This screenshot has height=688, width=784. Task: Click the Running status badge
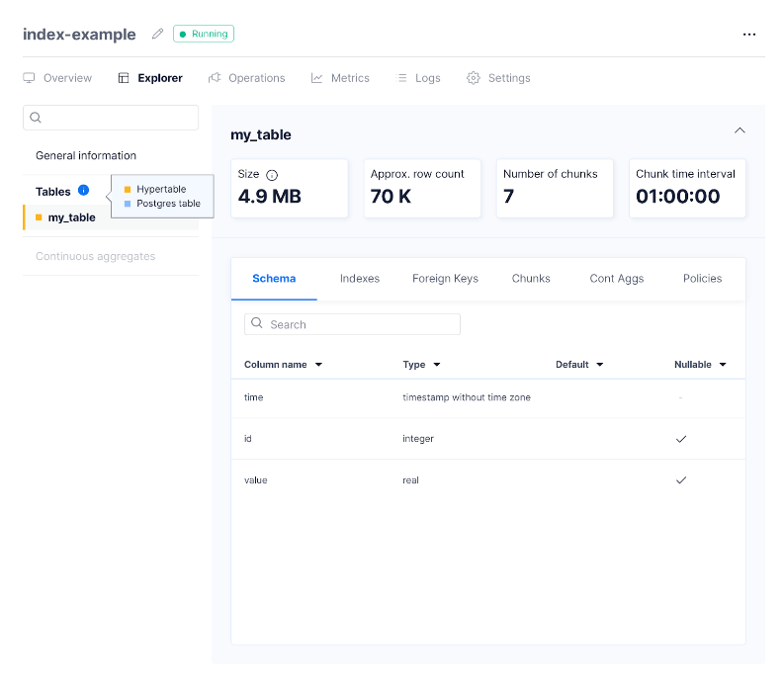(x=204, y=34)
